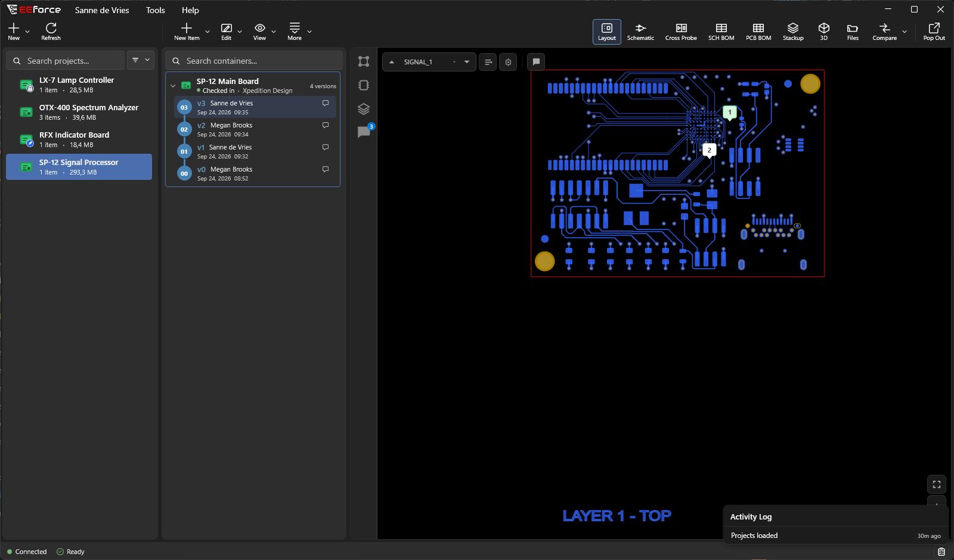The image size is (954, 560).
Task: Click the Search containers field
Action: 254,61
